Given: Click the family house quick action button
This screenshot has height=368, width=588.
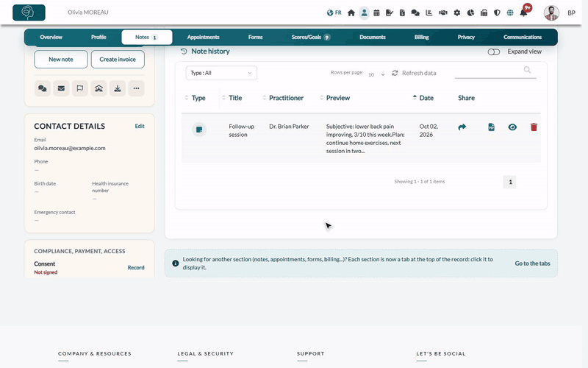Looking at the screenshot, I should point(98,88).
